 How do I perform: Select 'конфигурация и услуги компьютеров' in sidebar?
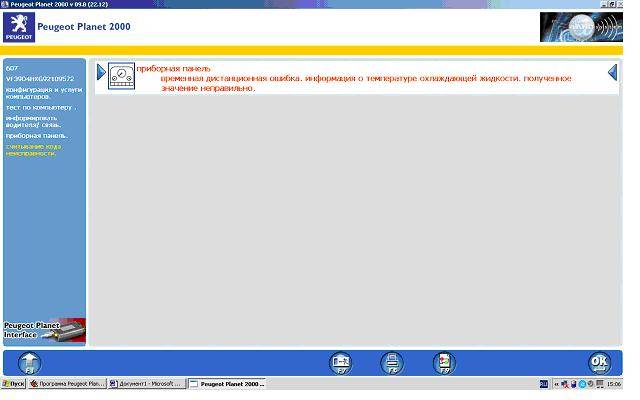coord(39,94)
